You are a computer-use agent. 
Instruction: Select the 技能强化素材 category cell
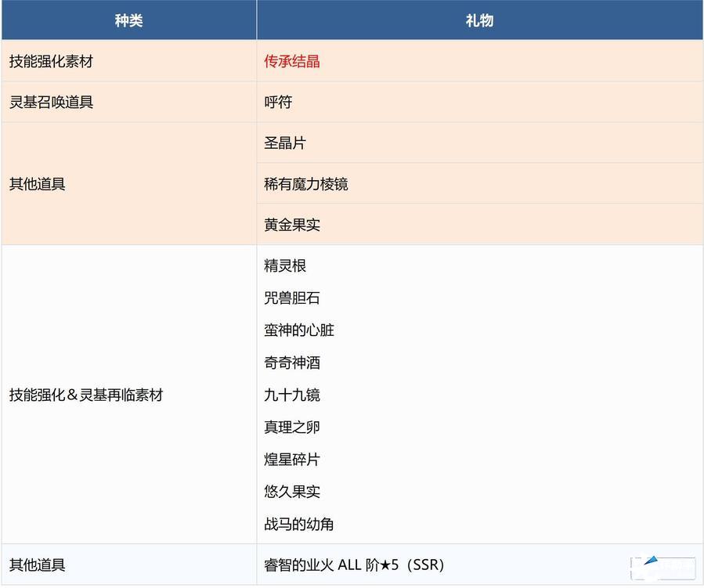(51, 62)
